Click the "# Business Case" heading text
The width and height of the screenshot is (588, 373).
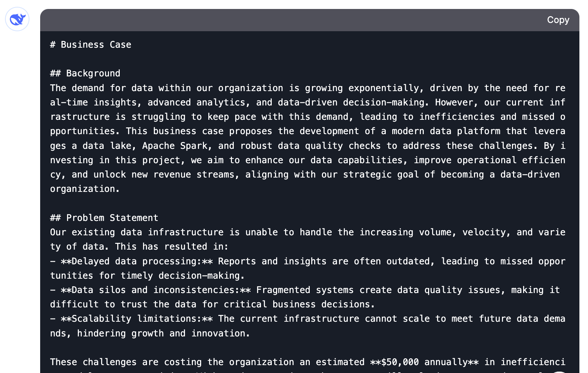pyautogui.click(x=90, y=44)
